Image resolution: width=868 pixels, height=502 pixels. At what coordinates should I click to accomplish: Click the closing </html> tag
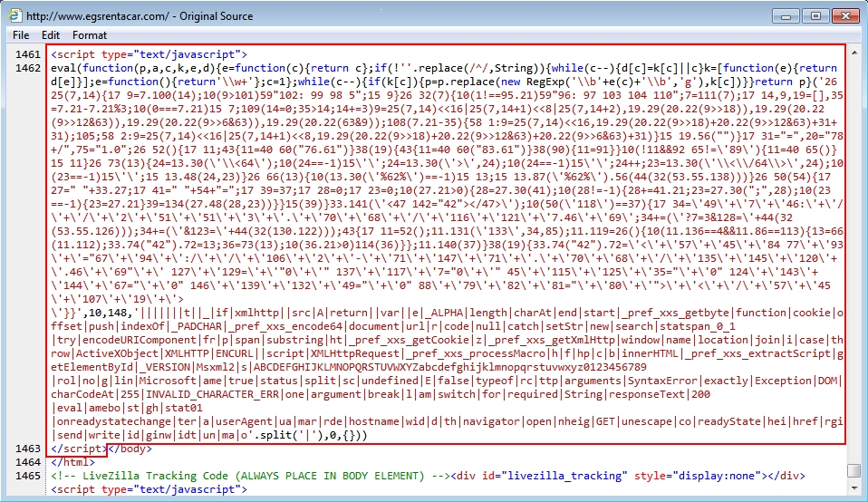[73, 462]
